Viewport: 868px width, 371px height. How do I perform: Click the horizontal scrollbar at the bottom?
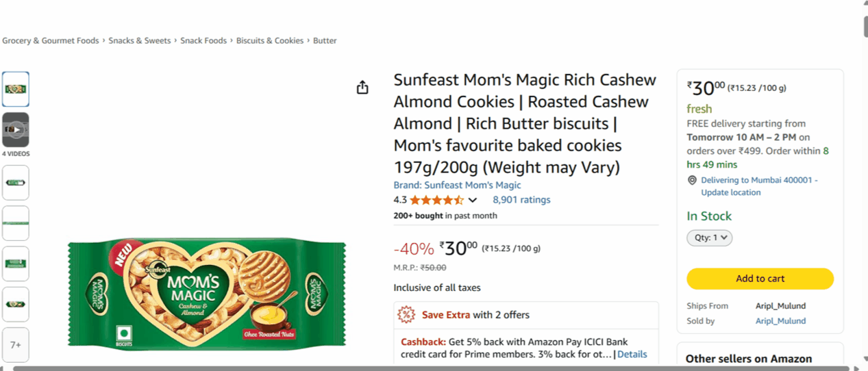[432, 368]
